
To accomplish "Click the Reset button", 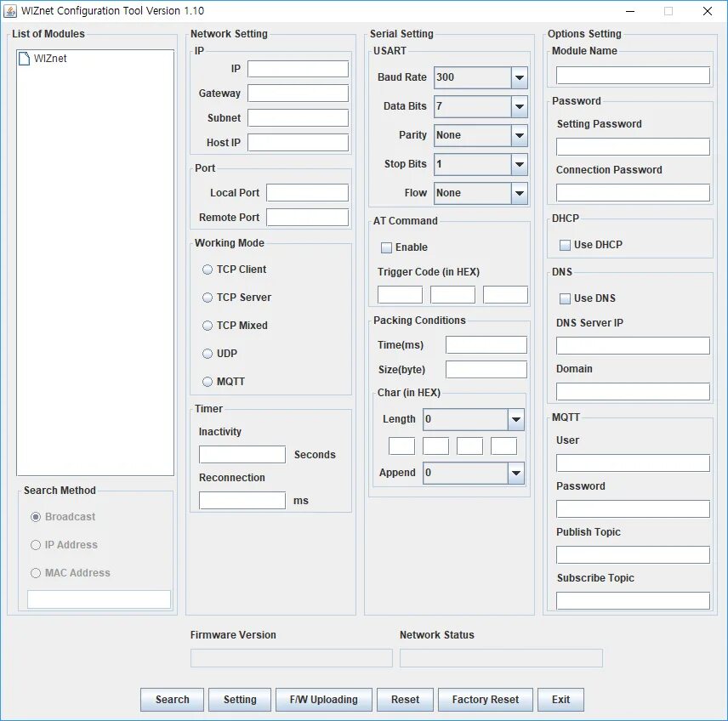I will pos(405,700).
